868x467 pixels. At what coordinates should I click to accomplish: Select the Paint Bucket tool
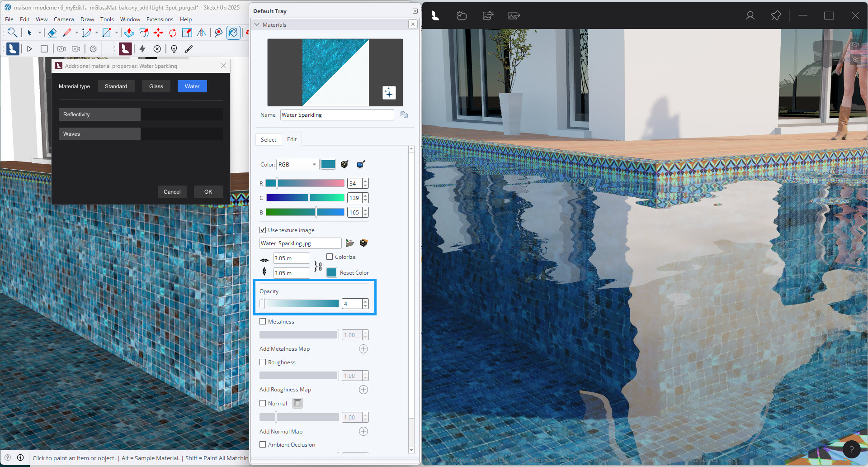234,33
